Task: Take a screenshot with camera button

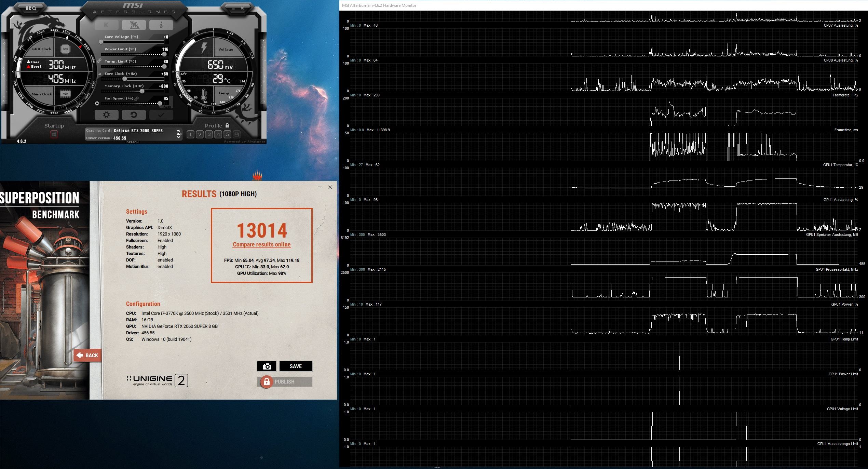Action: (267, 366)
